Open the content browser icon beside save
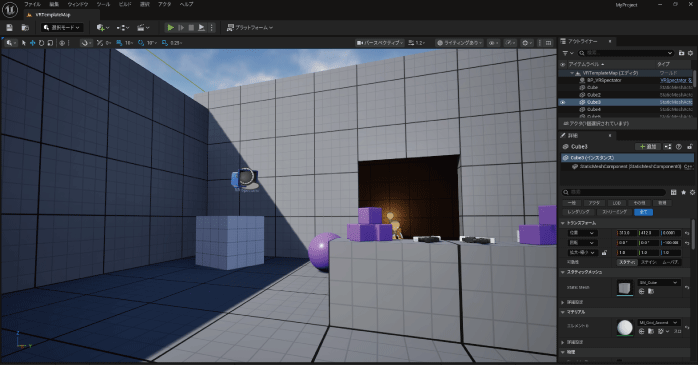The width and height of the screenshot is (698, 365). point(25,28)
